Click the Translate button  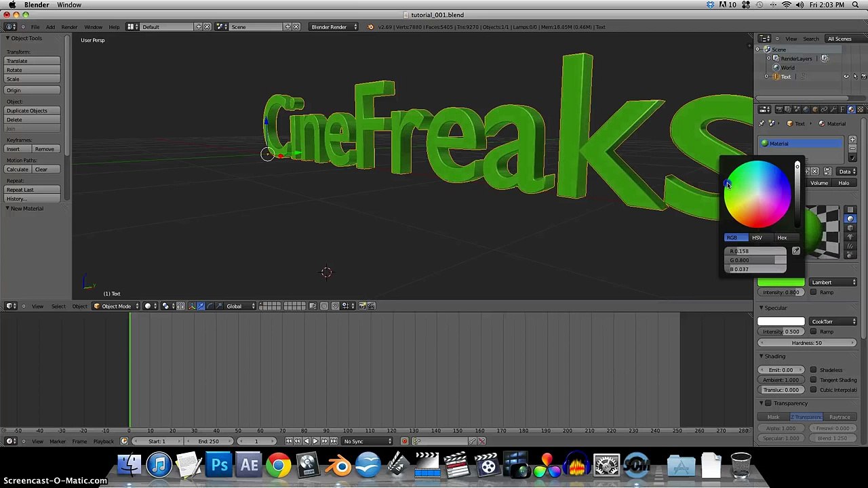tap(33, 61)
